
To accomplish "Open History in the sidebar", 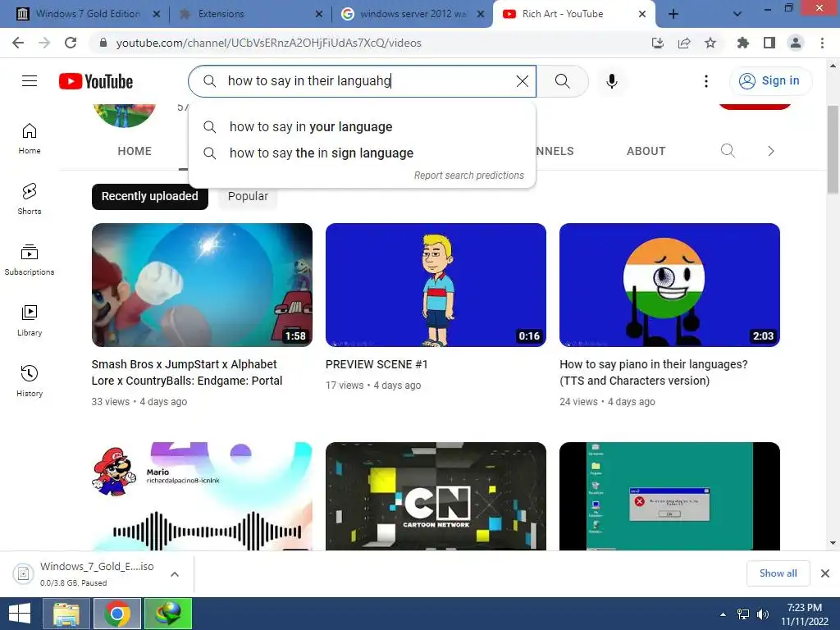I will click(x=30, y=381).
